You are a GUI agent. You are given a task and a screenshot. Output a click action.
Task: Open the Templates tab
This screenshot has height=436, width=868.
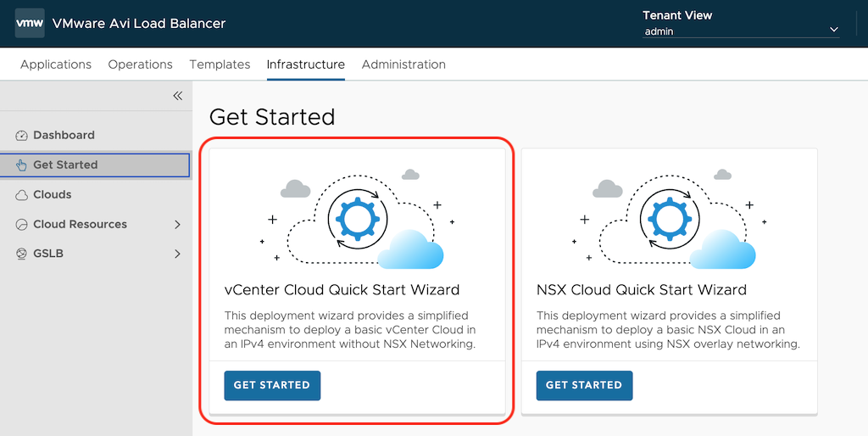click(x=220, y=64)
